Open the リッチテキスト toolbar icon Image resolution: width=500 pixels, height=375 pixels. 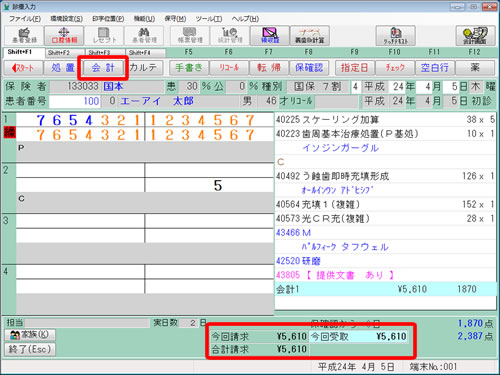[x=396, y=35]
